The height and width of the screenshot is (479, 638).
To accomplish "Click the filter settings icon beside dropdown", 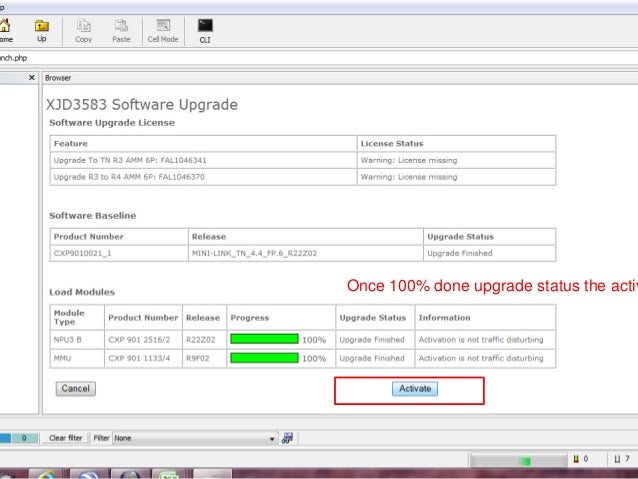I will click(x=288, y=438).
